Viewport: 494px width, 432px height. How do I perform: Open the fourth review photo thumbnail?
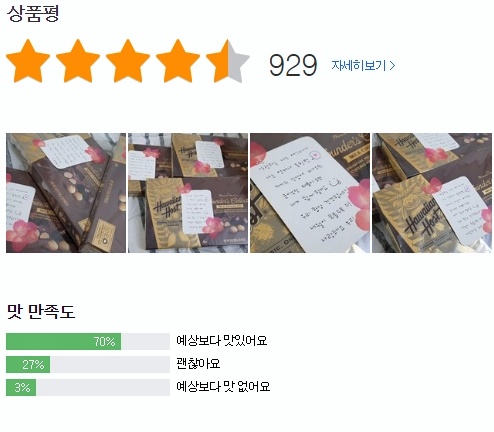click(432, 193)
